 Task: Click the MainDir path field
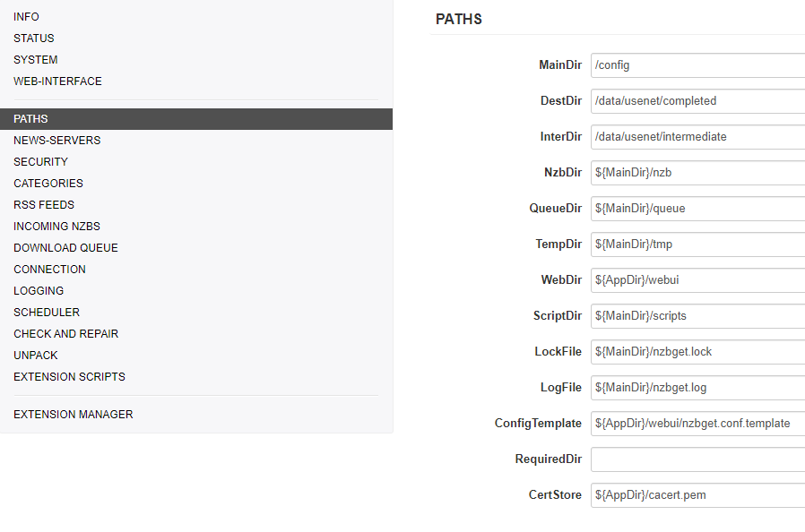tap(697, 65)
